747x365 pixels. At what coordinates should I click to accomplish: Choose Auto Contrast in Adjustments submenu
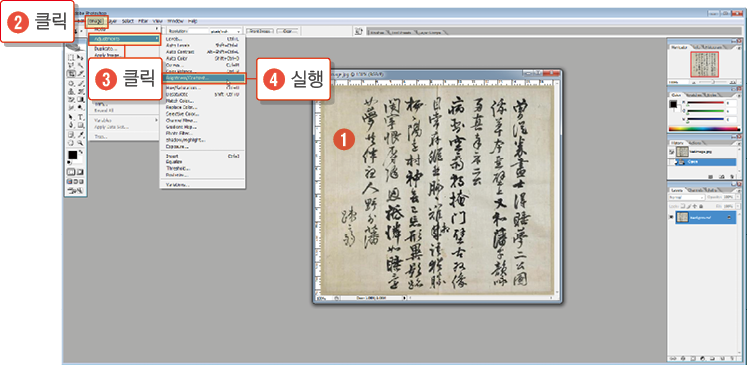click(203, 52)
